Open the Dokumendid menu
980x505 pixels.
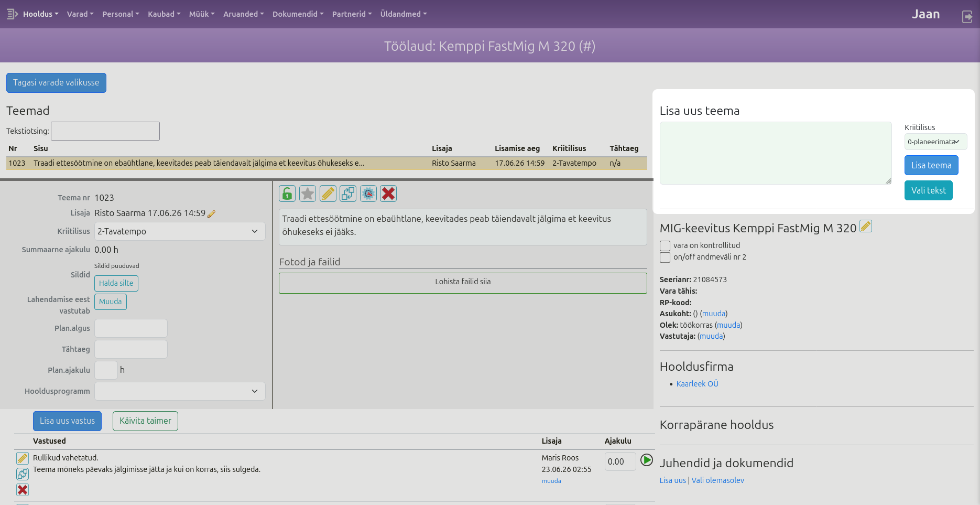click(298, 14)
